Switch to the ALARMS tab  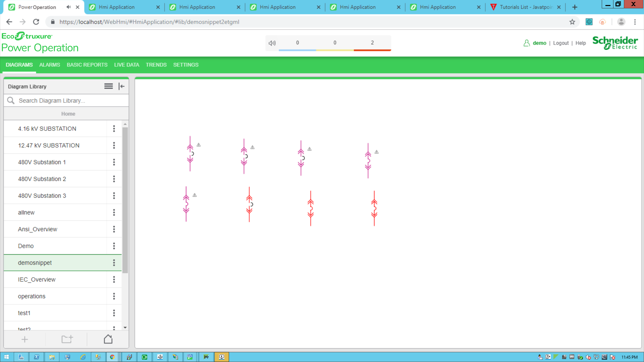point(50,65)
